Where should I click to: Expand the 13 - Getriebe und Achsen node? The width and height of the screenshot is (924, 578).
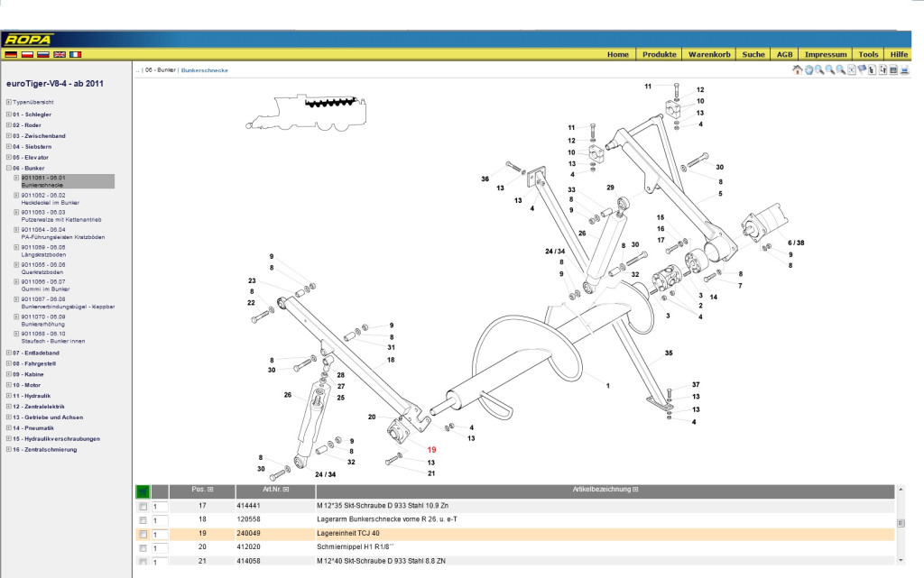point(9,417)
